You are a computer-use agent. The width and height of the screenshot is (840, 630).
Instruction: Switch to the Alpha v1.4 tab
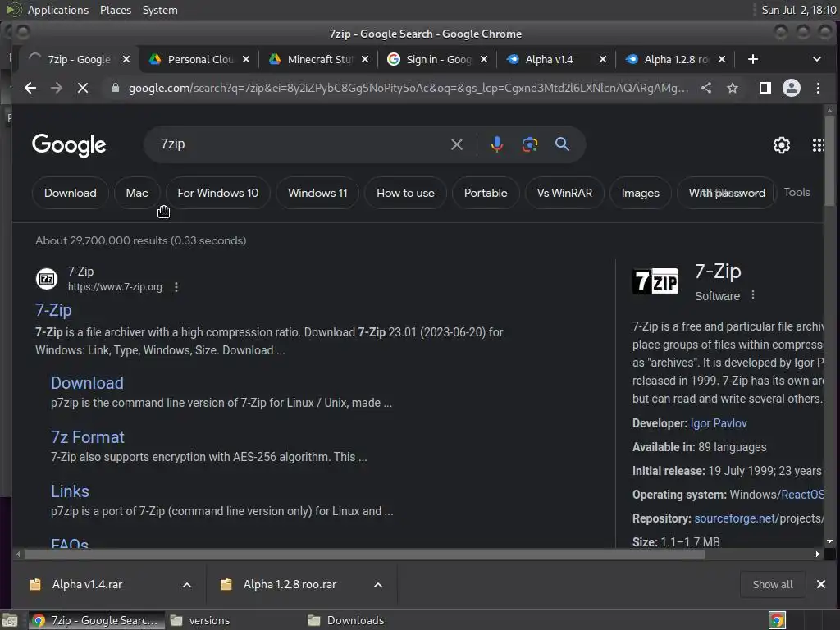coord(557,59)
